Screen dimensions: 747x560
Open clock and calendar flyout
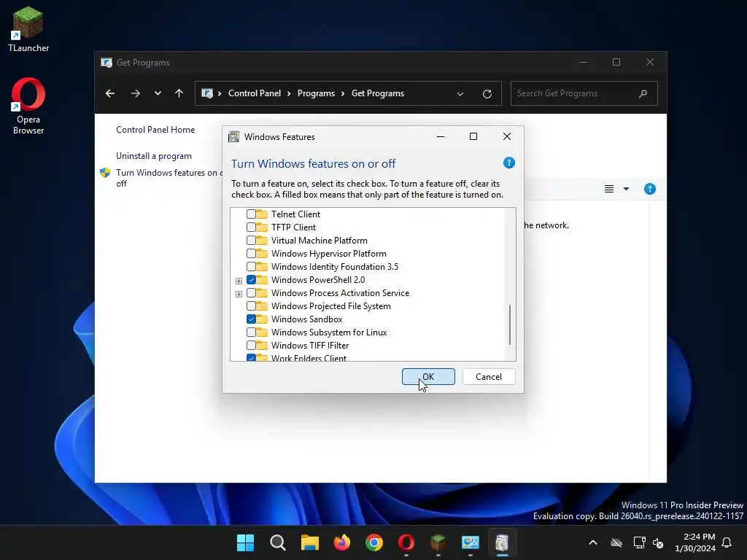[695, 542]
